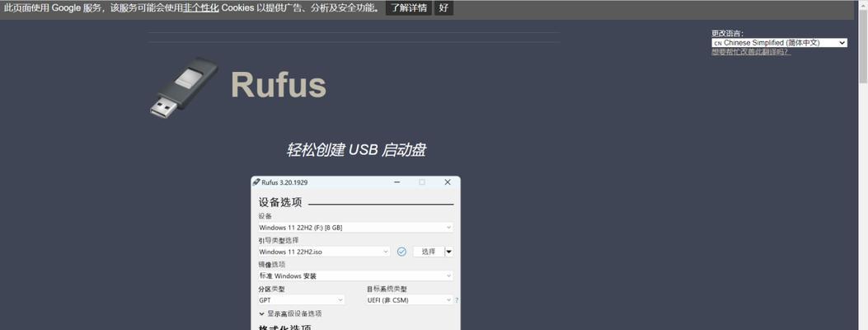Click the 镜像选项 label
Screen dimensions: 868x330
coord(272,265)
